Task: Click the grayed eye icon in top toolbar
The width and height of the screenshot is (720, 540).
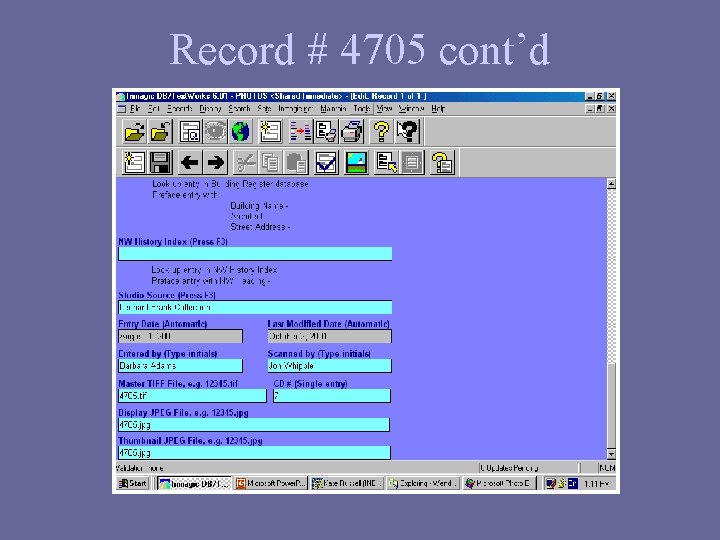Action: click(215, 132)
